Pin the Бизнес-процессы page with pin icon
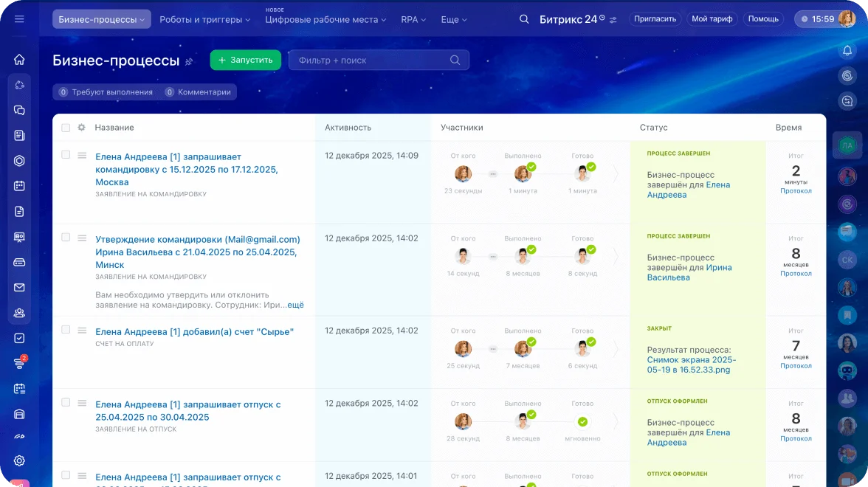The height and width of the screenshot is (487, 868). click(x=189, y=61)
